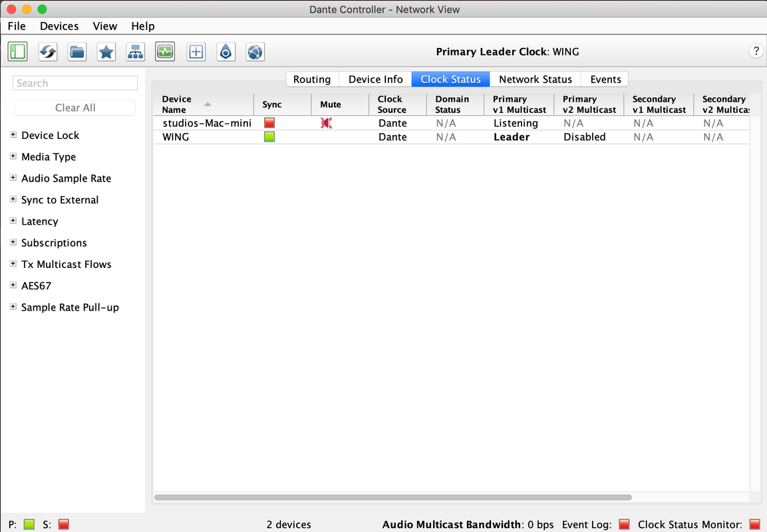Viewport: 767px width, 532px height.
Task: Switch to the Routing tab
Action: pyautogui.click(x=312, y=79)
